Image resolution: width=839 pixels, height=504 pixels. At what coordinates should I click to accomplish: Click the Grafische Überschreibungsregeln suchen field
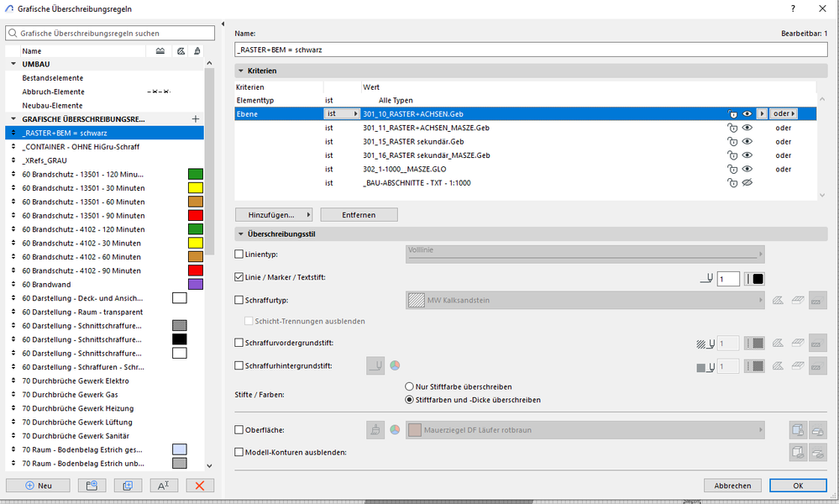coord(110,33)
